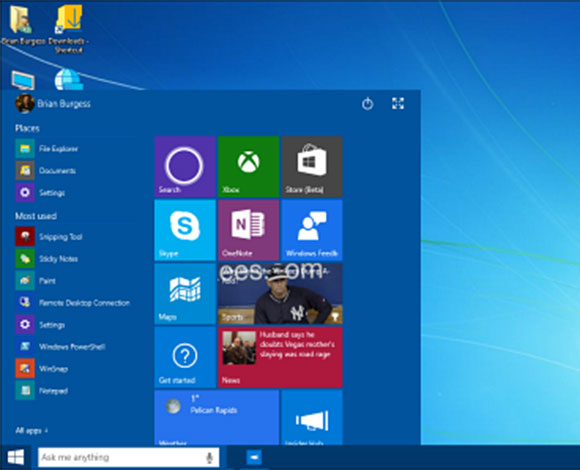Launch Snipping Tool from Most used
Viewport: 580px width, 470px height.
(x=49, y=237)
